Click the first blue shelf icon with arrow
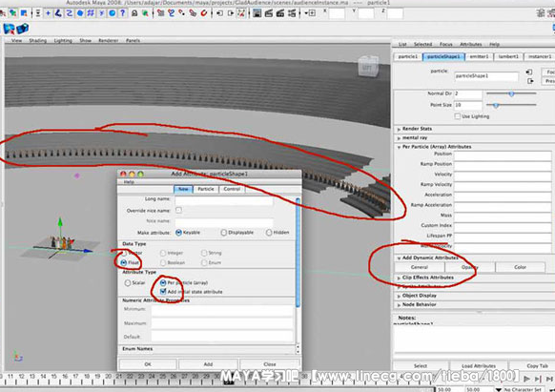This screenshot has width=555, height=392. 9,29
